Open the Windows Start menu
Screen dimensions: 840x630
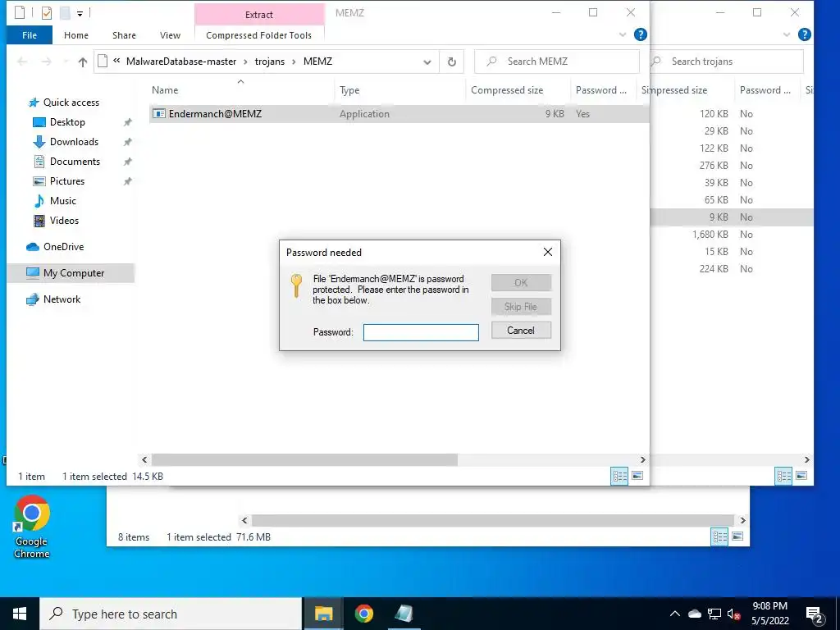[20, 614]
